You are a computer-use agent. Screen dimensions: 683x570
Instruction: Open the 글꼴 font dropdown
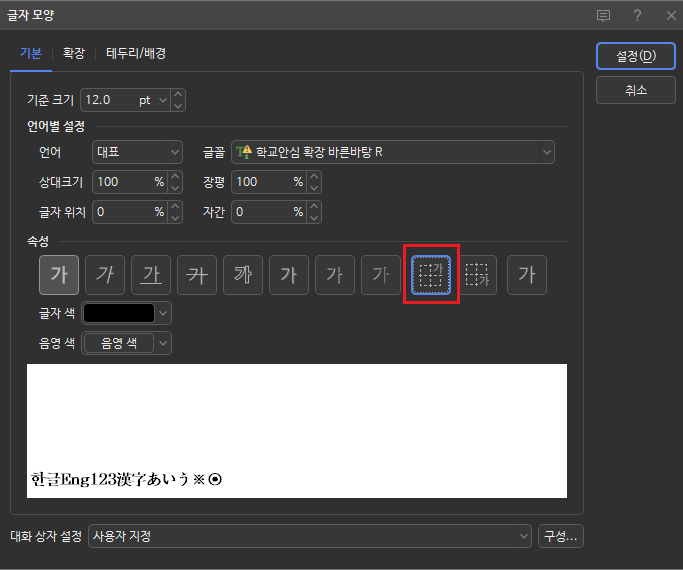(x=393, y=152)
